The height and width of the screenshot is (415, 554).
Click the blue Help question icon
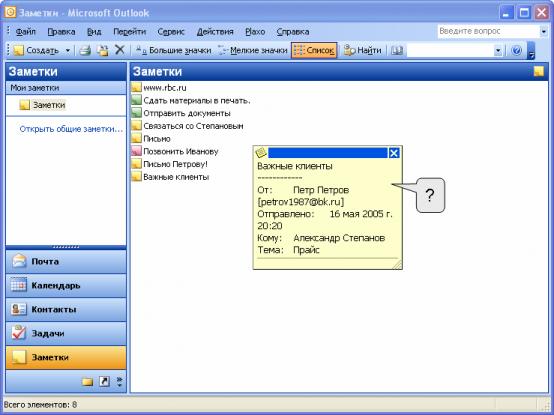(516, 51)
